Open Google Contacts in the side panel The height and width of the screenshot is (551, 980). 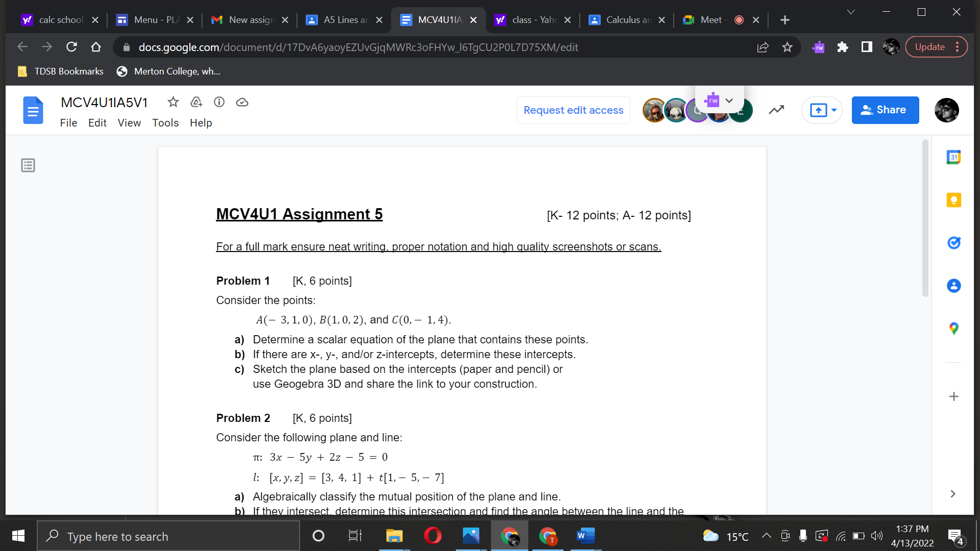953,286
